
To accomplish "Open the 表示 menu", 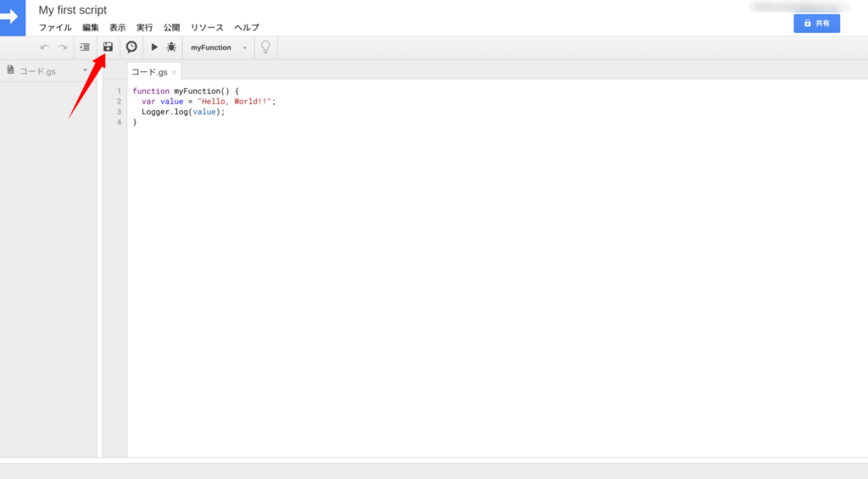I will 117,27.
